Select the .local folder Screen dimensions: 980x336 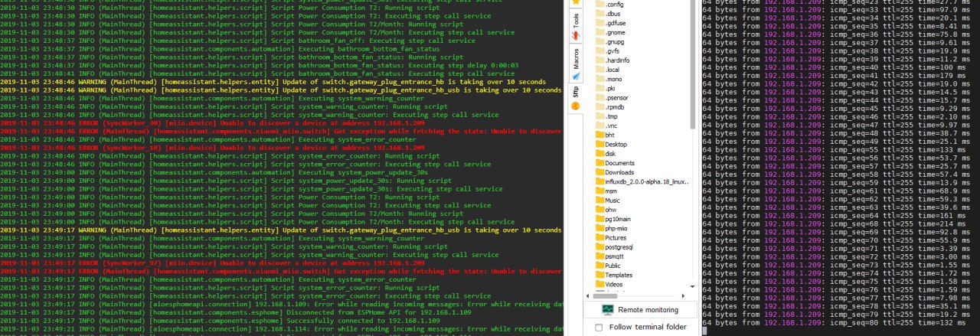[x=607, y=70]
